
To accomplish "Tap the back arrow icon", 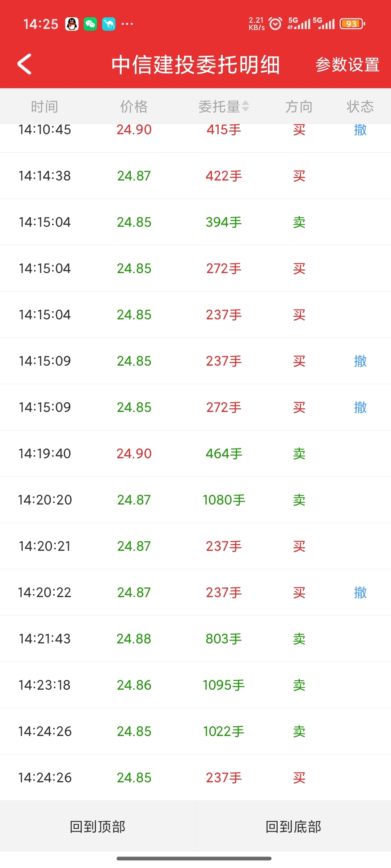I will tap(25, 64).
